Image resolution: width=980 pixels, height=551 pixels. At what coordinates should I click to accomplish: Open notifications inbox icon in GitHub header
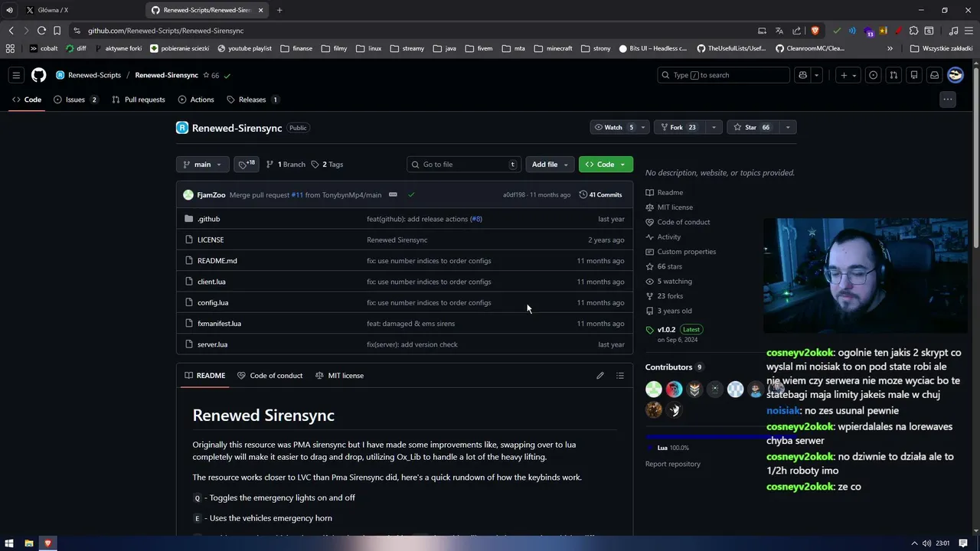[x=934, y=75]
